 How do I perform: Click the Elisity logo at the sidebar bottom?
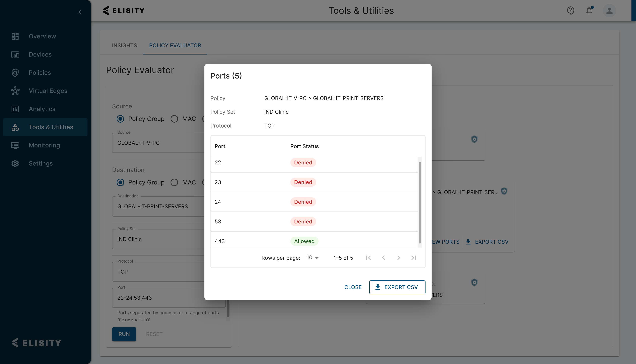tap(37, 343)
